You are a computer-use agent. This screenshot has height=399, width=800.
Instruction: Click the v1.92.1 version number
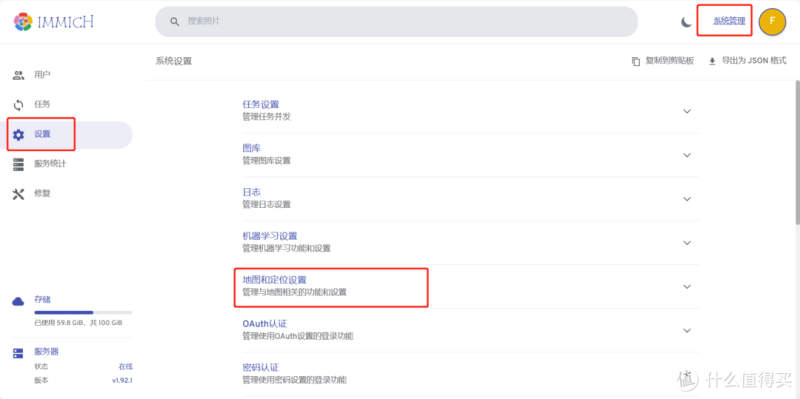point(122,381)
